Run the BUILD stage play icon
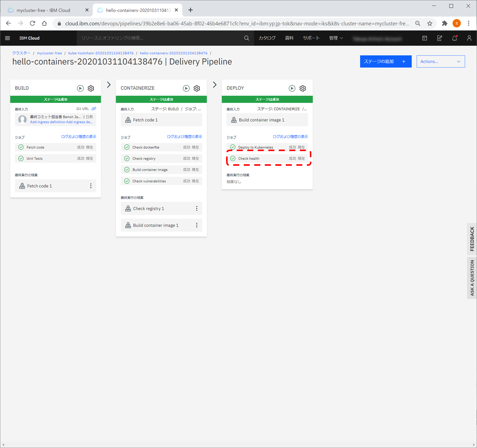This screenshot has height=448, width=477. pyautogui.click(x=80, y=88)
